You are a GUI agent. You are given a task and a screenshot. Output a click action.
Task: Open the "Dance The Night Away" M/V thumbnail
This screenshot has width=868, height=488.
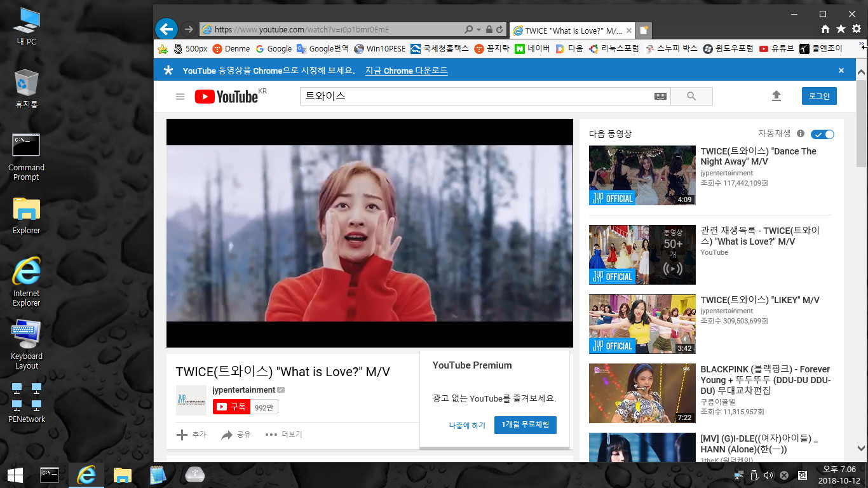[x=642, y=175]
